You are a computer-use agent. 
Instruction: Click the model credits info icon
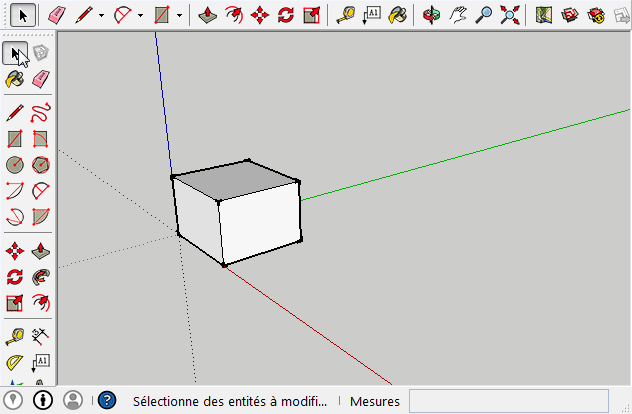click(x=44, y=400)
